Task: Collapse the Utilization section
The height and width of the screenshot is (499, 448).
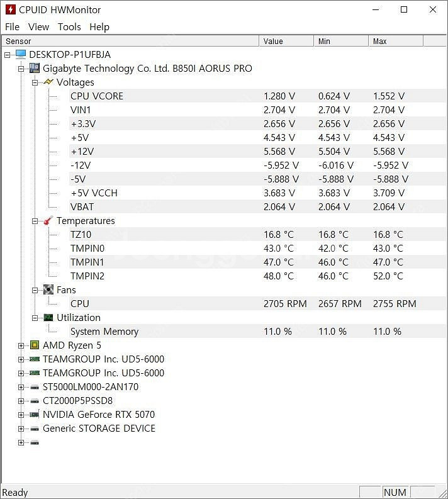Action: (35, 318)
